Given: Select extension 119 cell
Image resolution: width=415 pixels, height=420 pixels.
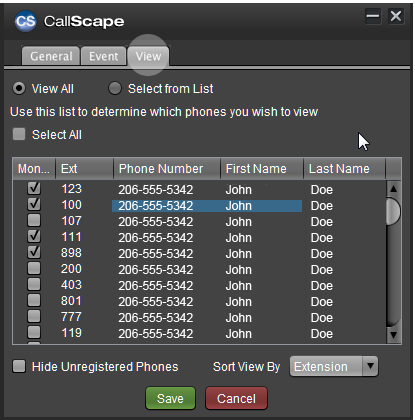Looking at the screenshot, I should click(x=71, y=333).
